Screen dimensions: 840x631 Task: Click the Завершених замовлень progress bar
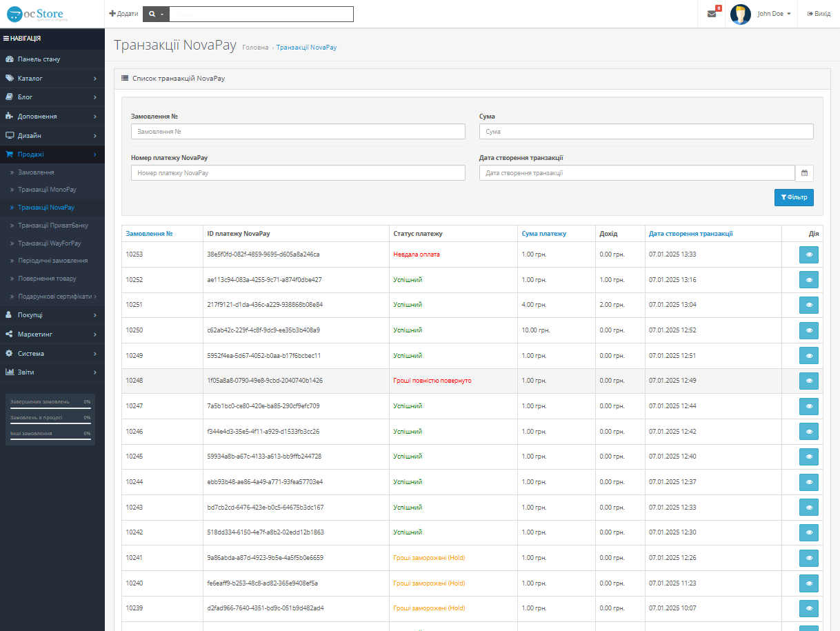[50, 408]
